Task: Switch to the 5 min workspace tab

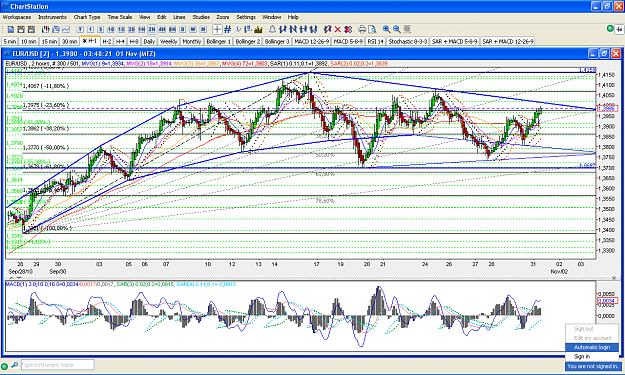Action: [x=10, y=41]
